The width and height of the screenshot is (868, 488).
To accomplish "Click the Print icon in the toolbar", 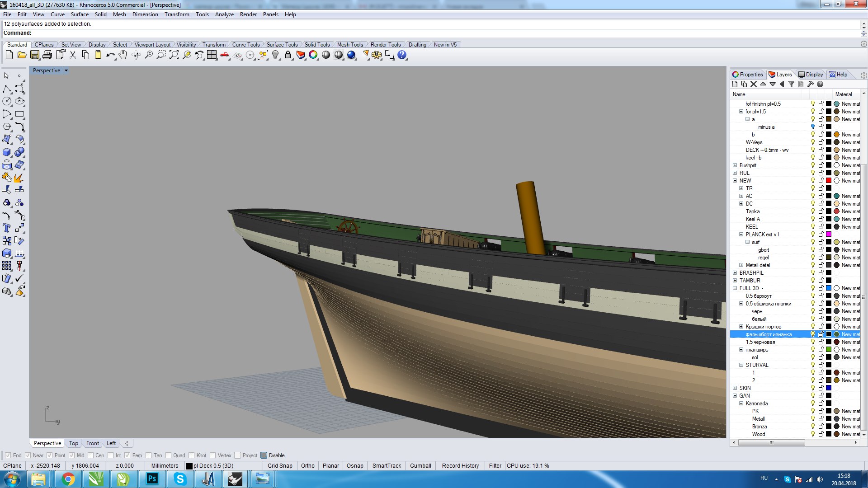I will pos(47,55).
